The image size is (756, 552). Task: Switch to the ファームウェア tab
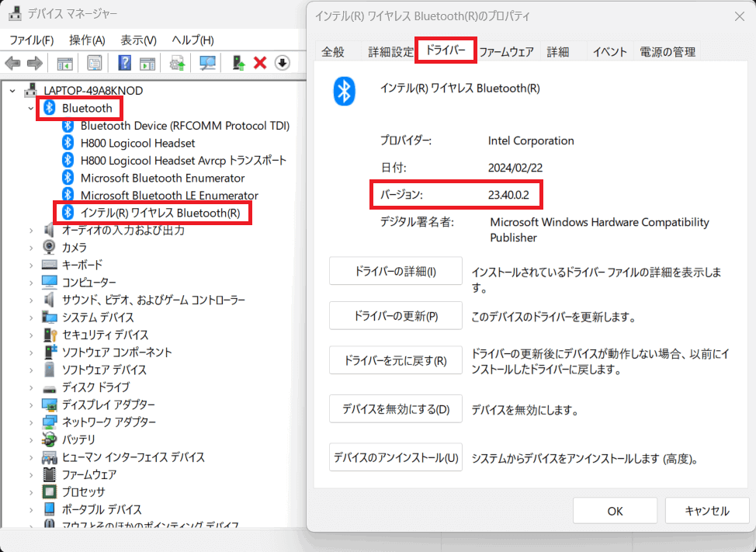[x=506, y=51]
